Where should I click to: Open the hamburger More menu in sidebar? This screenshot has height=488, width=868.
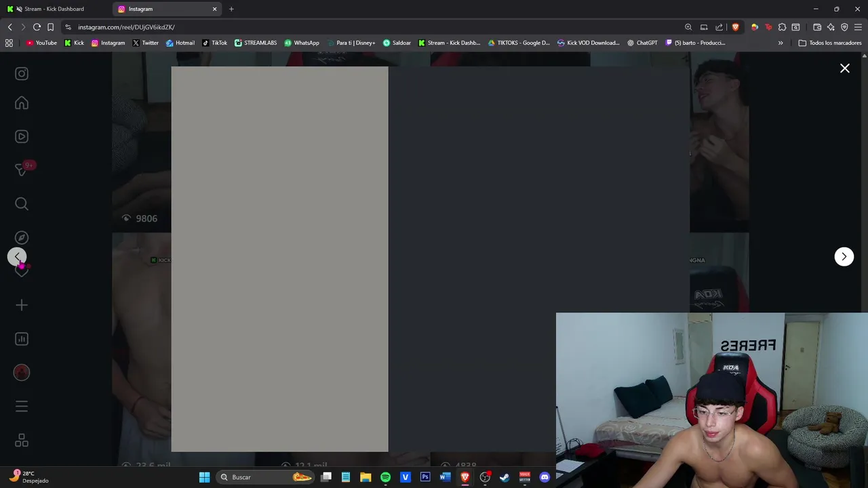(22, 406)
